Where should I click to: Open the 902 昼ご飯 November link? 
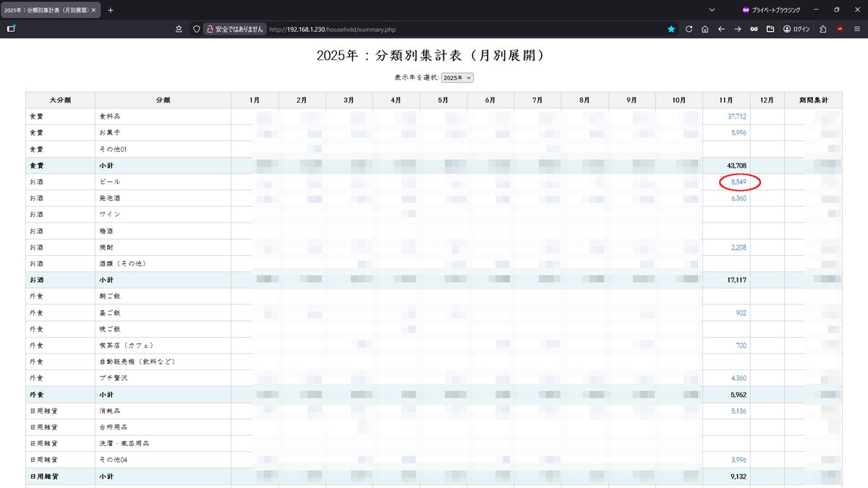[x=741, y=313]
